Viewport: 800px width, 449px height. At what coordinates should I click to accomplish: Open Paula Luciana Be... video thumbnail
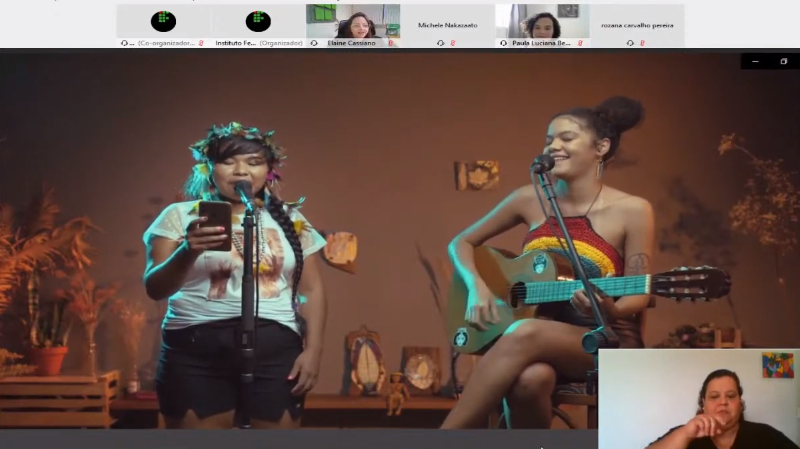tap(542, 21)
